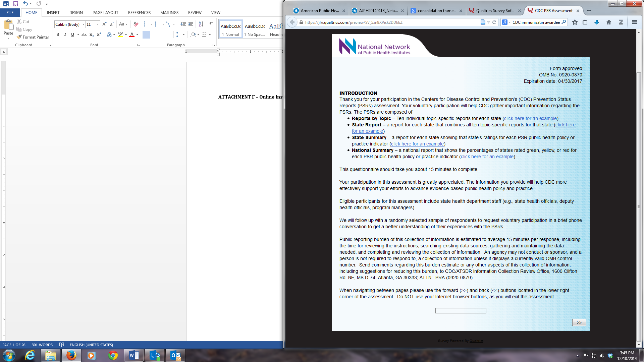644x362 pixels.
Task: Click the Justify alignment icon
Action: point(168,35)
